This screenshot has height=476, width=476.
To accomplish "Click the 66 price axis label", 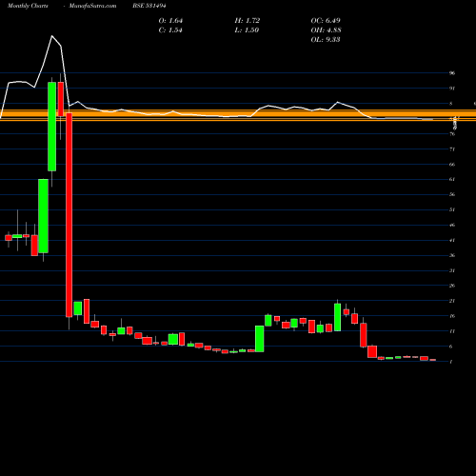I will pyautogui.click(x=452, y=165).
